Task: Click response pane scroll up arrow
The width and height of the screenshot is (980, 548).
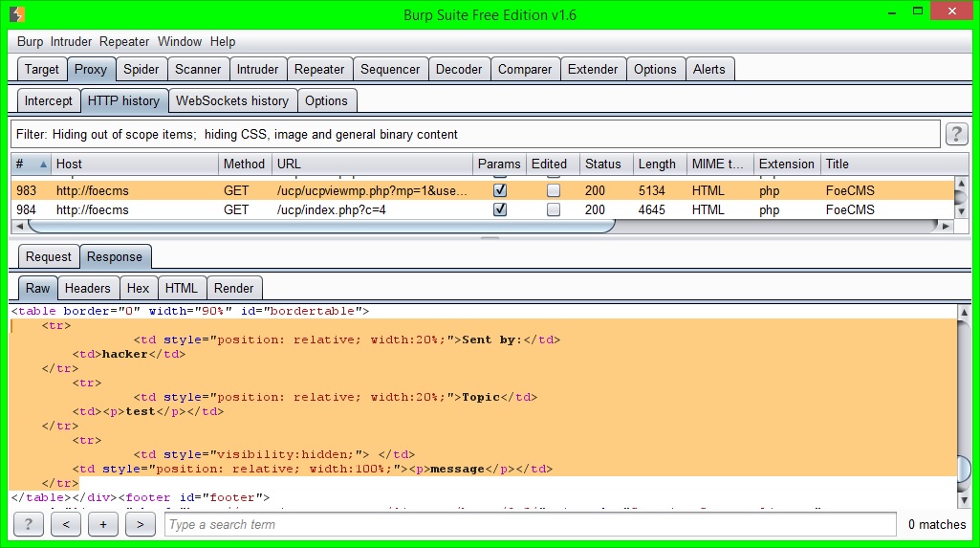Action: [x=965, y=312]
